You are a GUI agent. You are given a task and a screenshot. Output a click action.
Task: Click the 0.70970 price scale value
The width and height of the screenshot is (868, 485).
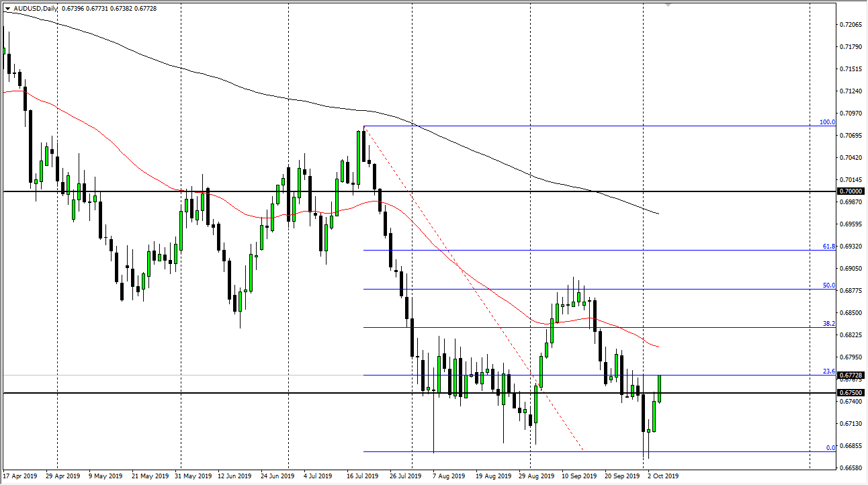851,114
